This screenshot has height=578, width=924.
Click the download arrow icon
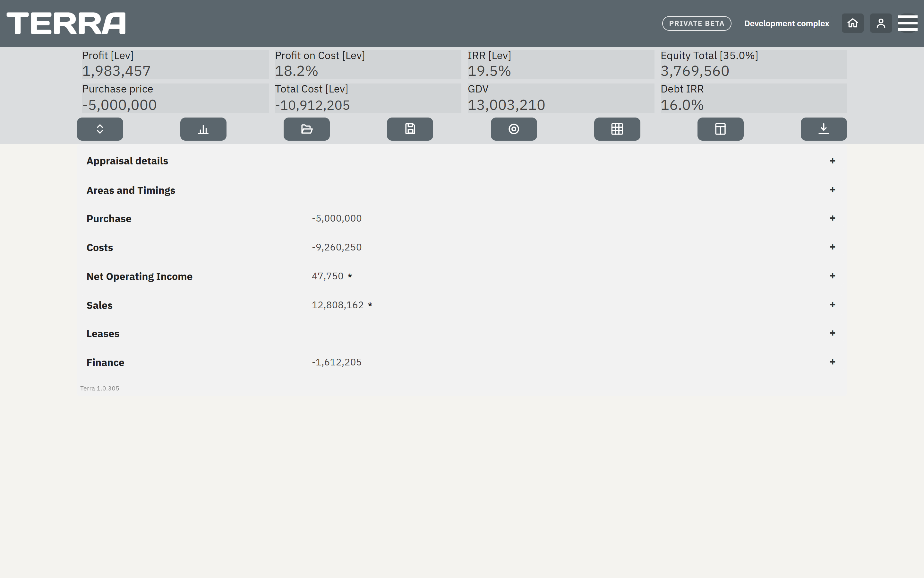tap(824, 129)
